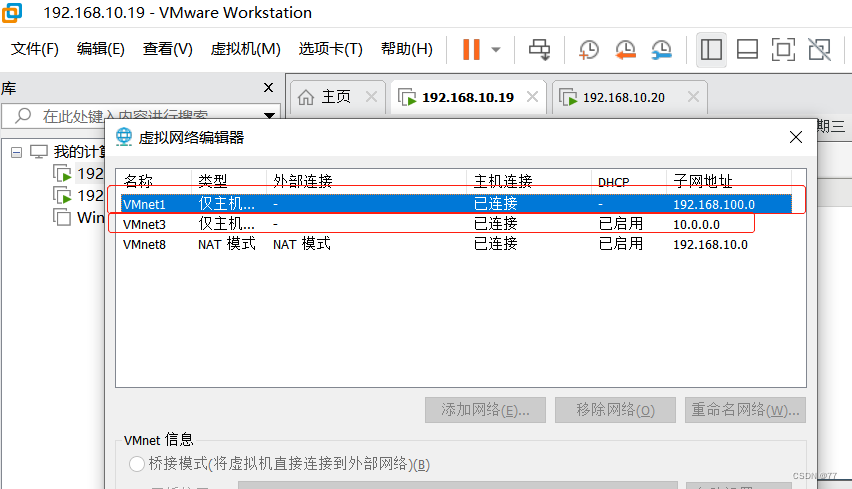
Task: Toggle the thumbnail bar view icon
Action: pos(747,49)
